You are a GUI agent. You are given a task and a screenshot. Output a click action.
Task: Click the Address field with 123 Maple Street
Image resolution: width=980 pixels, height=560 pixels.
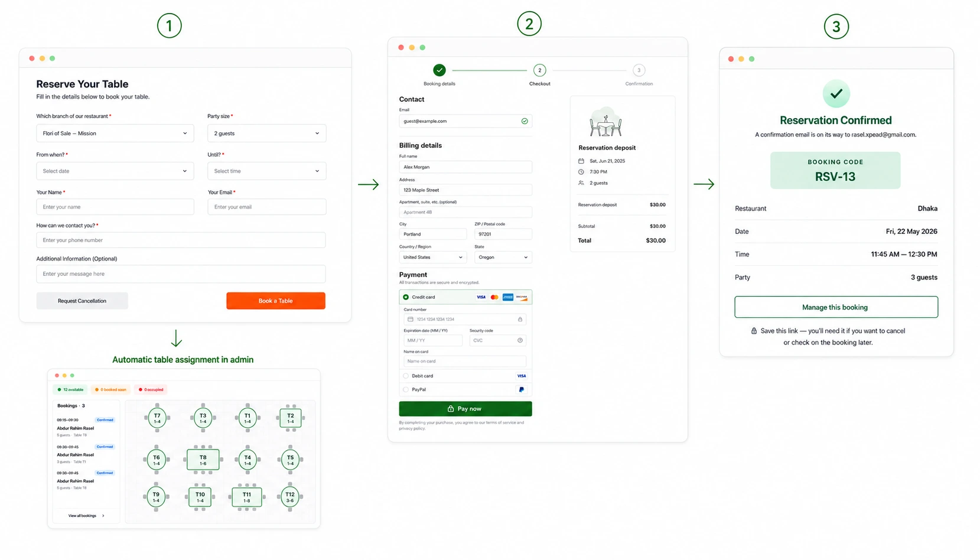click(x=465, y=190)
